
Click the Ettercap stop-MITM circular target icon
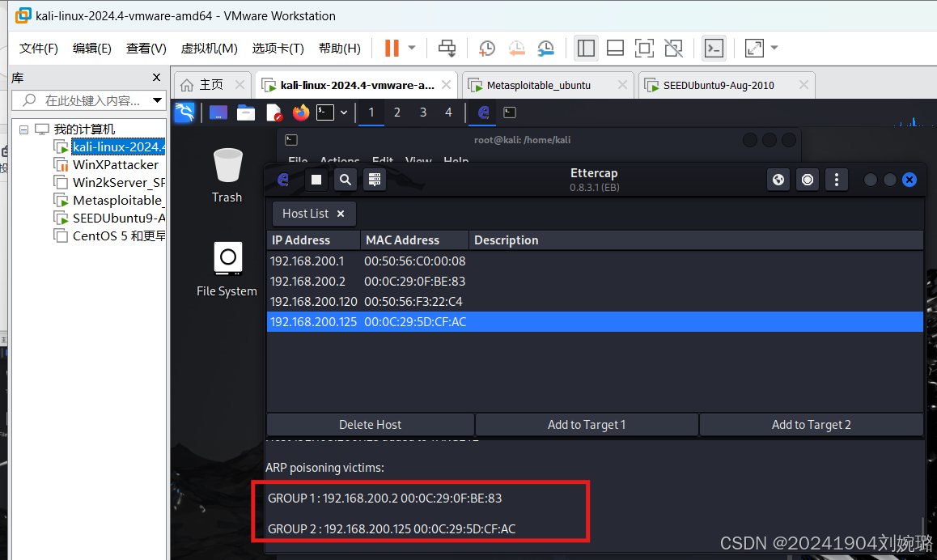(x=808, y=180)
